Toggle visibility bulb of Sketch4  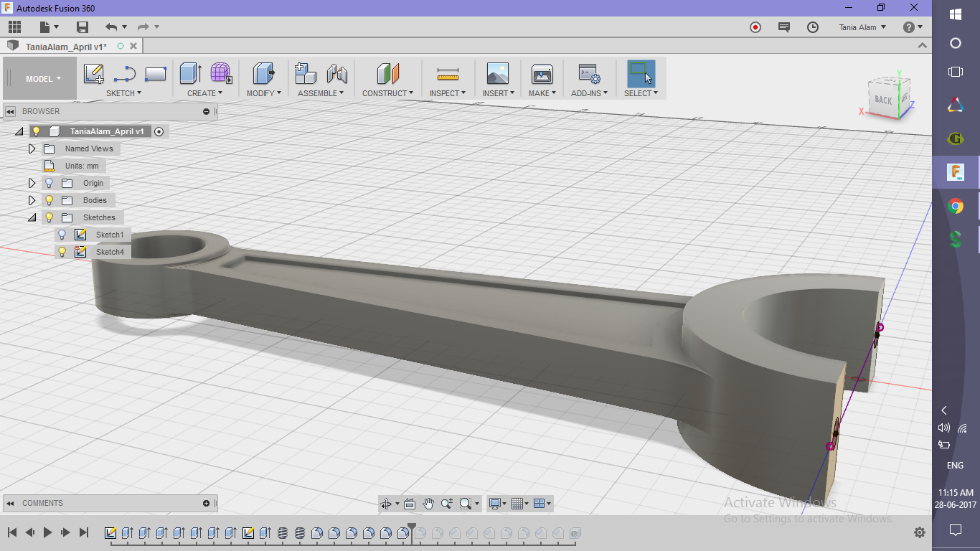pos(62,252)
